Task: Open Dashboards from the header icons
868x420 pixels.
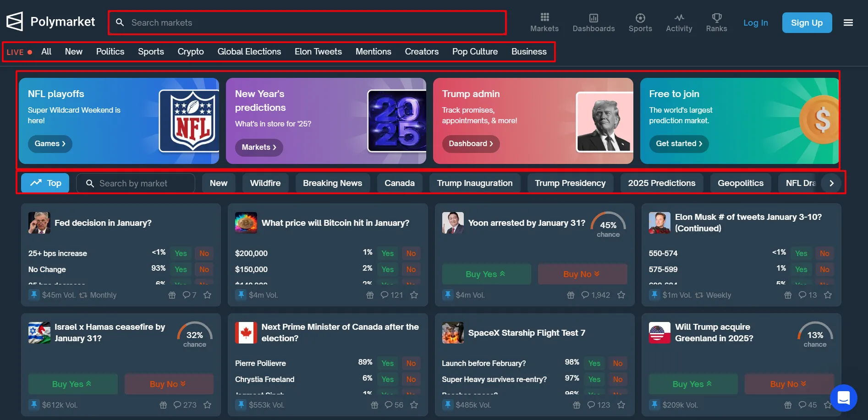Action: [593, 22]
